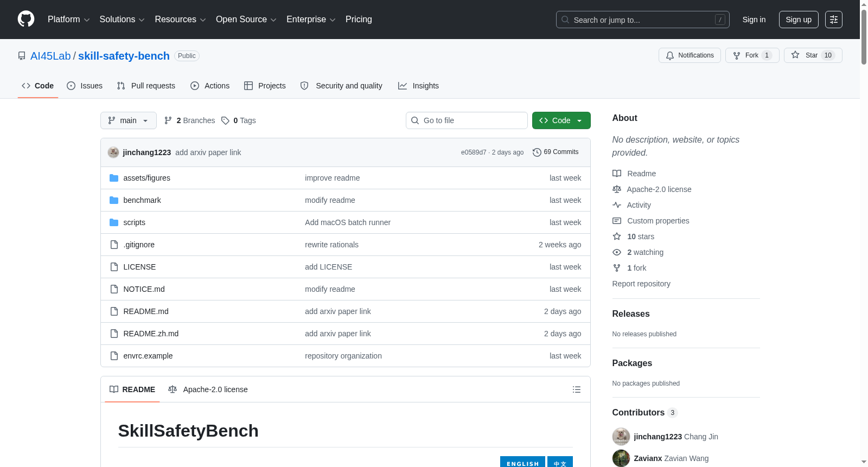Click the envrc.example file icon
This screenshot has height=467, width=868.
(114, 356)
